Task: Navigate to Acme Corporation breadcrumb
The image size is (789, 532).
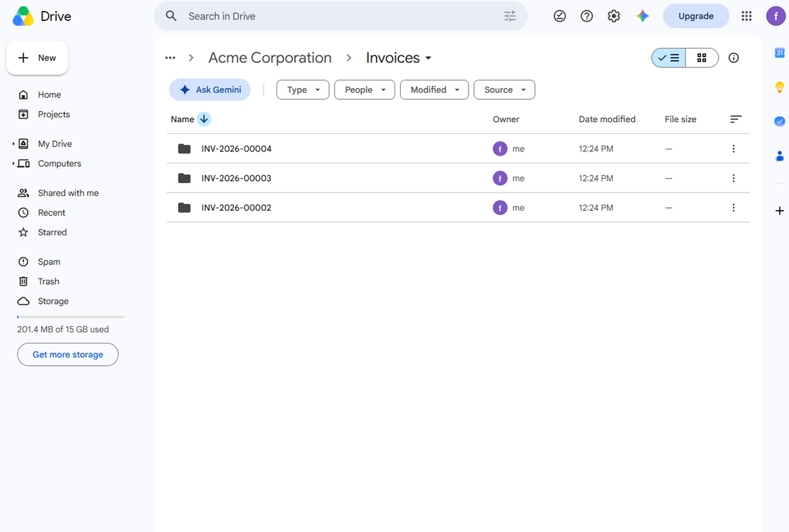Action: click(270, 58)
